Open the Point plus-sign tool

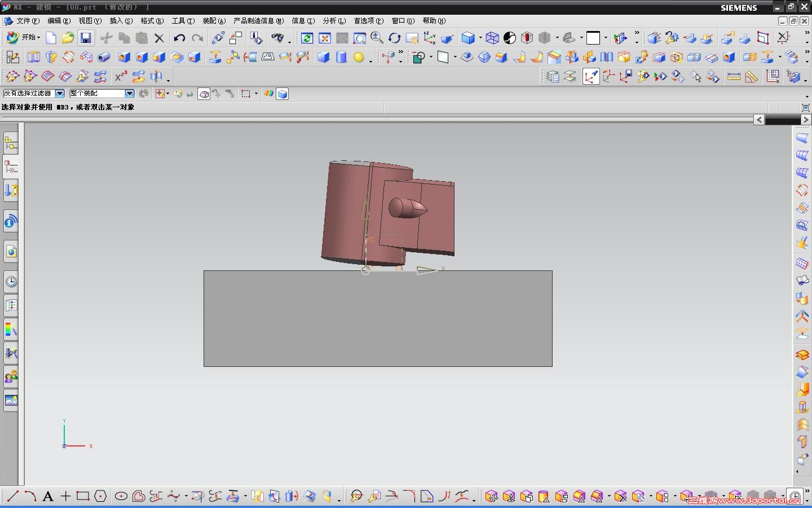coord(65,497)
